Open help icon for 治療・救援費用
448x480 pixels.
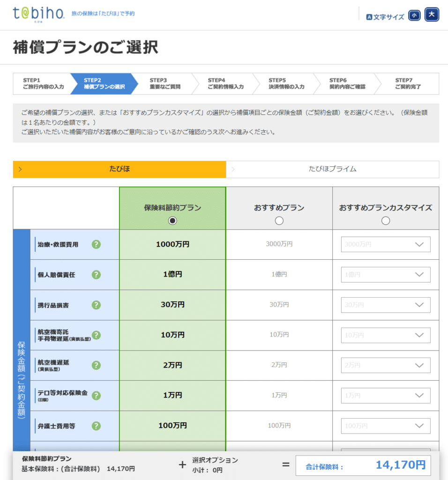(x=96, y=244)
